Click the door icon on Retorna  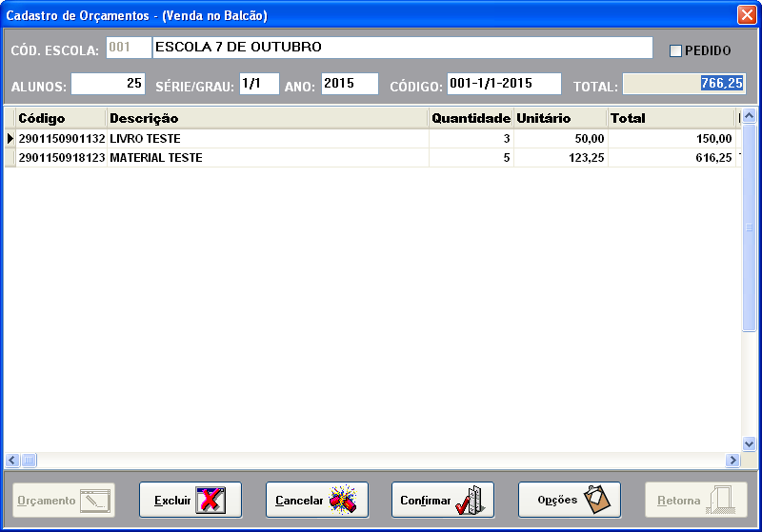click(721, 500)
